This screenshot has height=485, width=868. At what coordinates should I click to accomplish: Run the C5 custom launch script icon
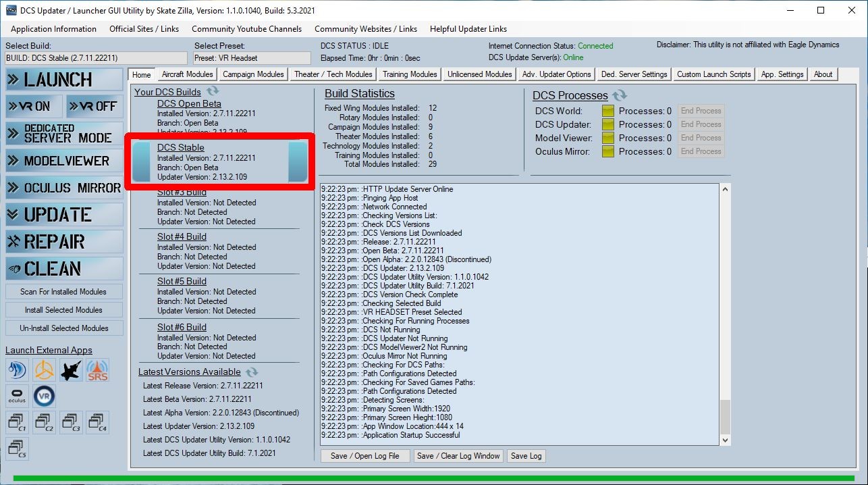[x=17, y=449]
